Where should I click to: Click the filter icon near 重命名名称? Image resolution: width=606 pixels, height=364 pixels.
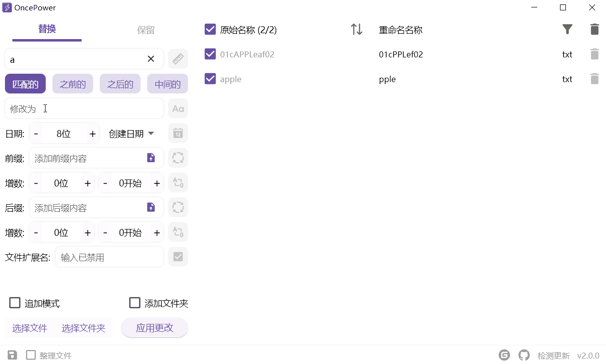(x=567, y=29)
